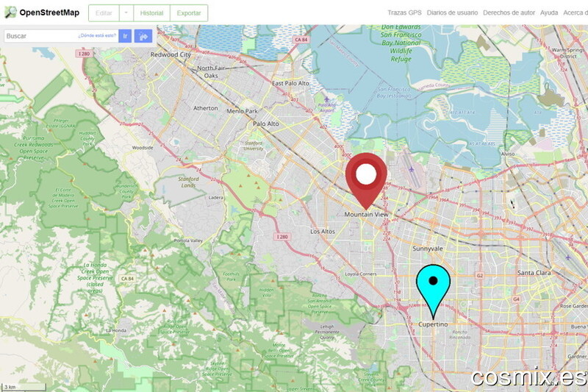588x392 pixels.
Task: Open Diarios de usuario menu item
Action: point(452,13)
